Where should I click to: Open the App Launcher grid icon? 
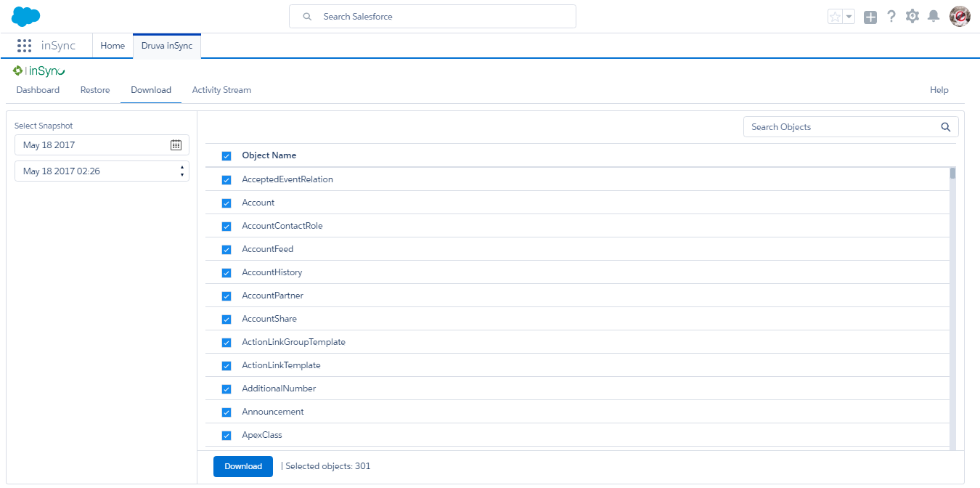click(24, 46)
